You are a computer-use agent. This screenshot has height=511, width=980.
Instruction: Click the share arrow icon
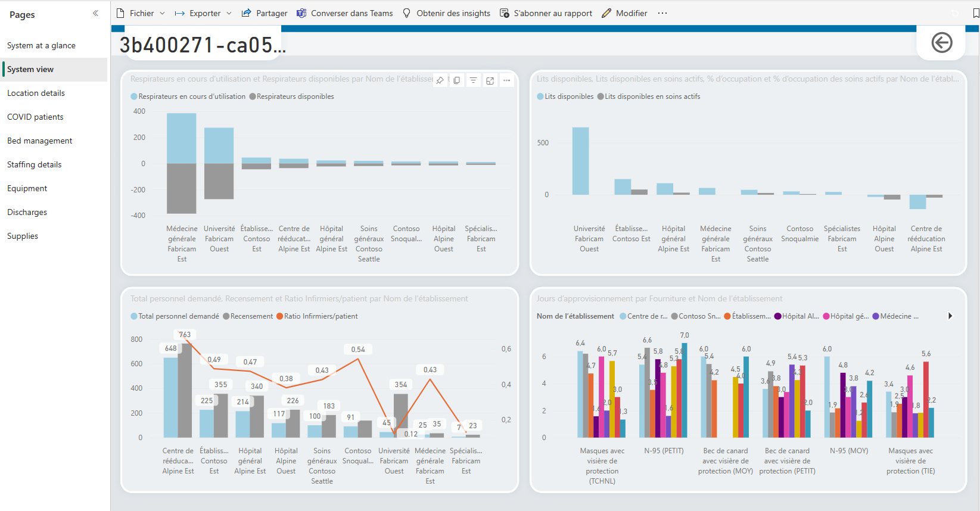pyautogui.click(x=246, y=13)
